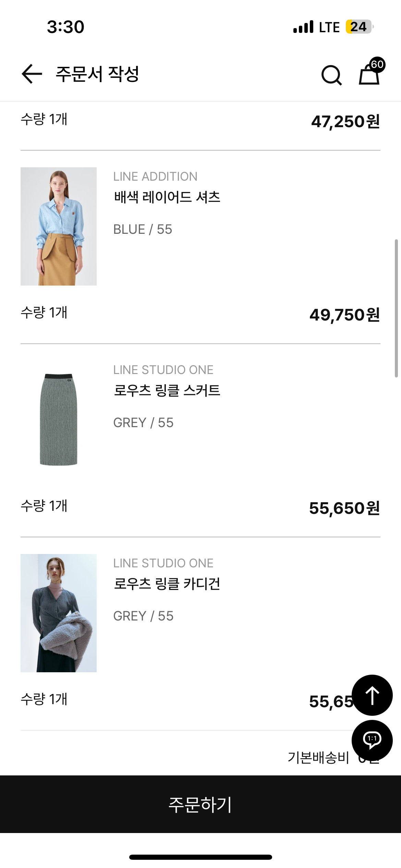
Task: Open the 배색 레이어드 셔츠 product name
Action: click(167, 197)
